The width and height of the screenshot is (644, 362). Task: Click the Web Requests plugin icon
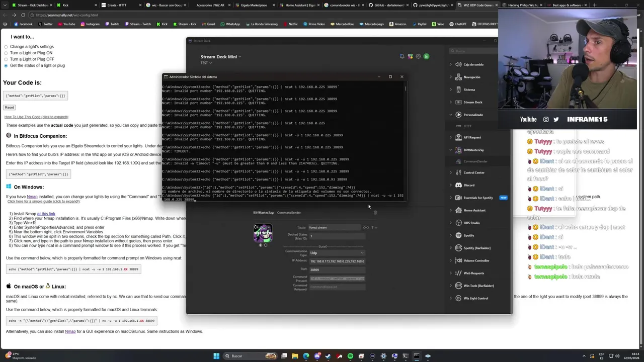click(458, 273)
